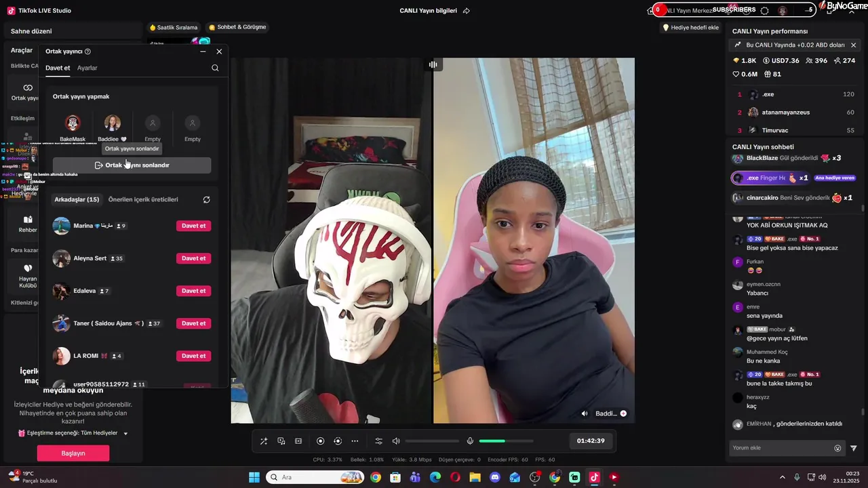Expand the Tüm Hediyeler matching dropdown

[x=125, y=433]
